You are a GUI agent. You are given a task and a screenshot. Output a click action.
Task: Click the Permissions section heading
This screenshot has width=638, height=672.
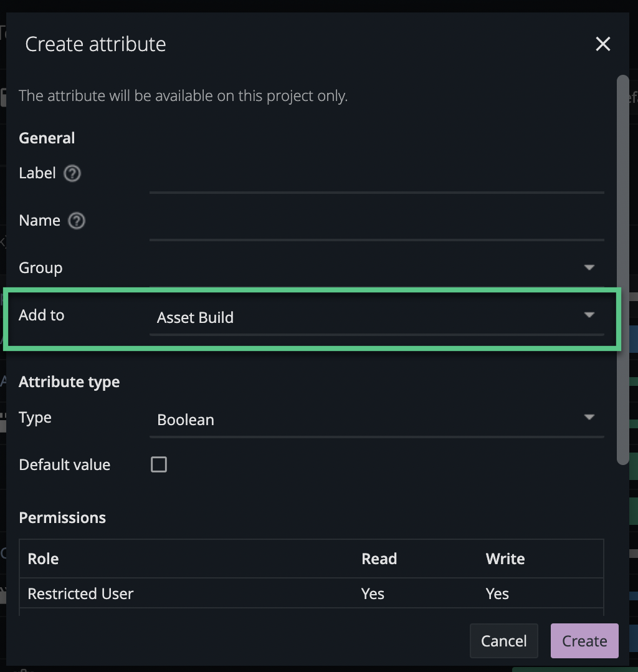[62, 517]
